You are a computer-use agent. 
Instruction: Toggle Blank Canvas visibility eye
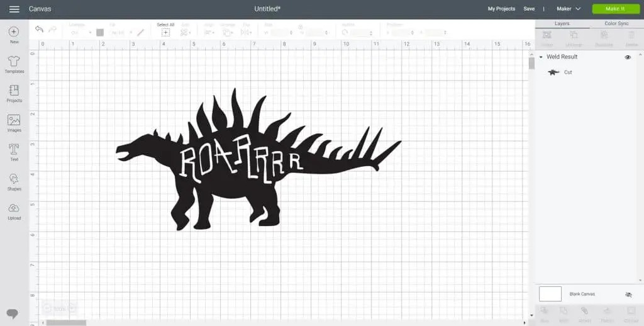(x=628, y=295)
